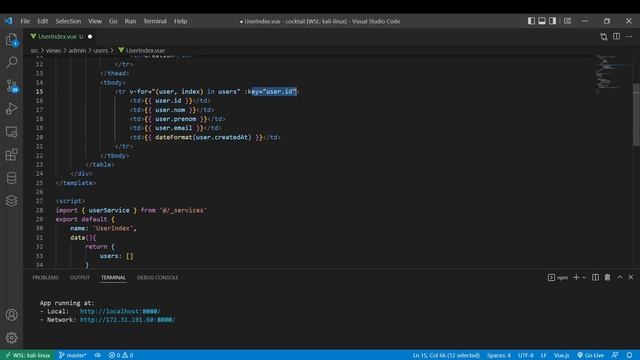Screen dimensions: 640x360
Task: Open the layers stack icon in activity bar
Action: click(x=11, y=201)
